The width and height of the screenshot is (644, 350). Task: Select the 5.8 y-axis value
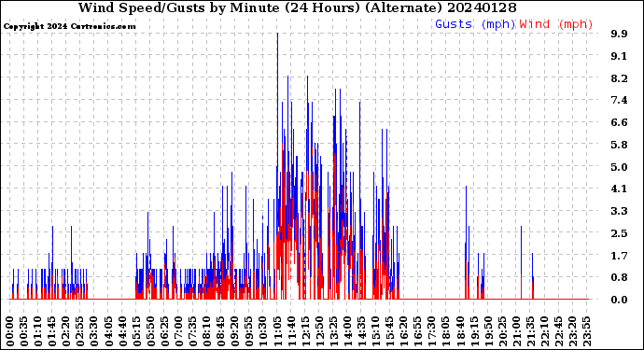[x=619, y=145]
